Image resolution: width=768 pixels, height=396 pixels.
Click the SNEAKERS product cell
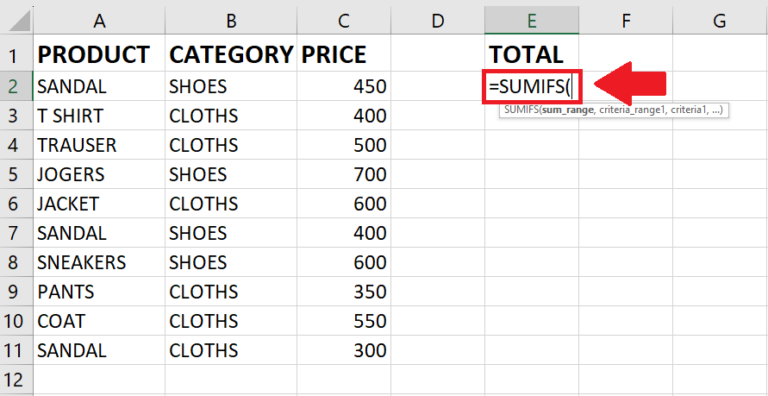pos(99,263)
